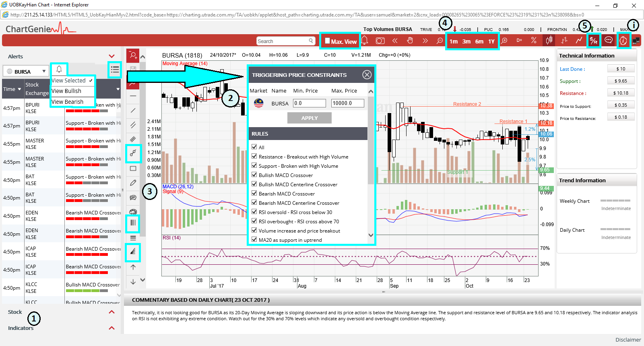Click the dual monitor icon
Screen dimensions: 644x346
point(636,41)
